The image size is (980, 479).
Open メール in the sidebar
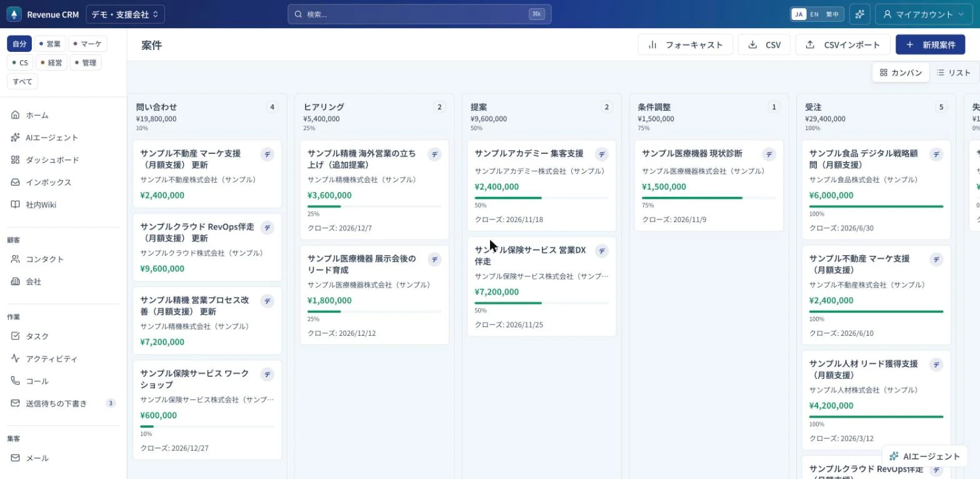63,458
